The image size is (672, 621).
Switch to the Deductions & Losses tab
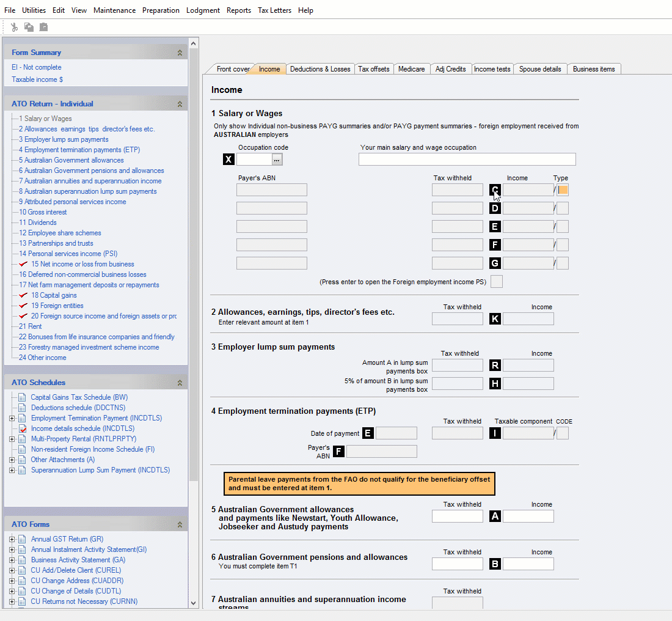pos(320,69)
